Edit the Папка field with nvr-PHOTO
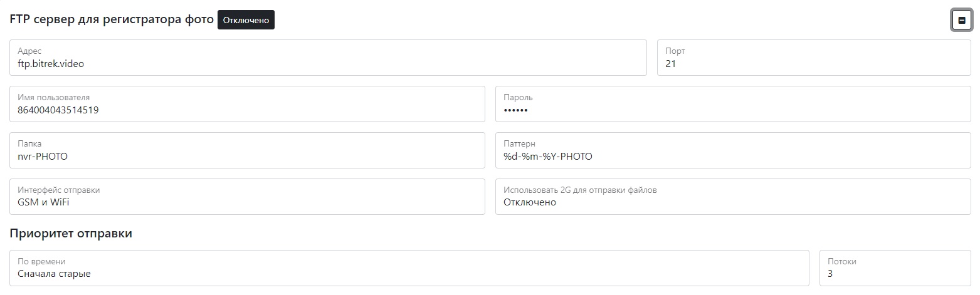This screenshot has height=295, width=980. pyautogui.click(x=248, y=150)
